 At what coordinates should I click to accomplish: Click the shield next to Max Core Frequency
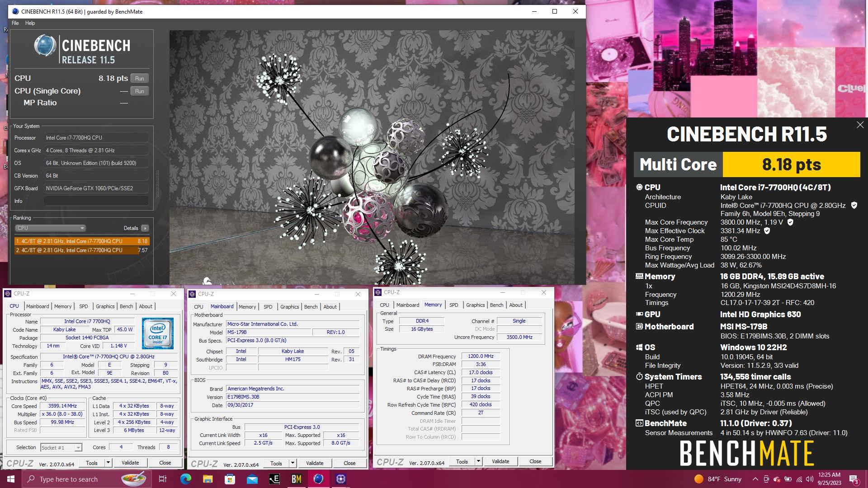tap(790, 222)
